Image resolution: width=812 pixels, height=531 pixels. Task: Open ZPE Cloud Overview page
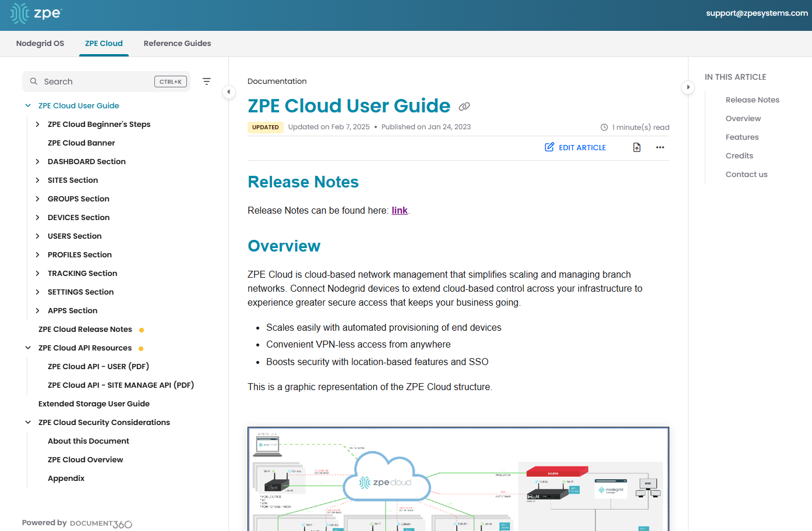(x=85, y=459)
